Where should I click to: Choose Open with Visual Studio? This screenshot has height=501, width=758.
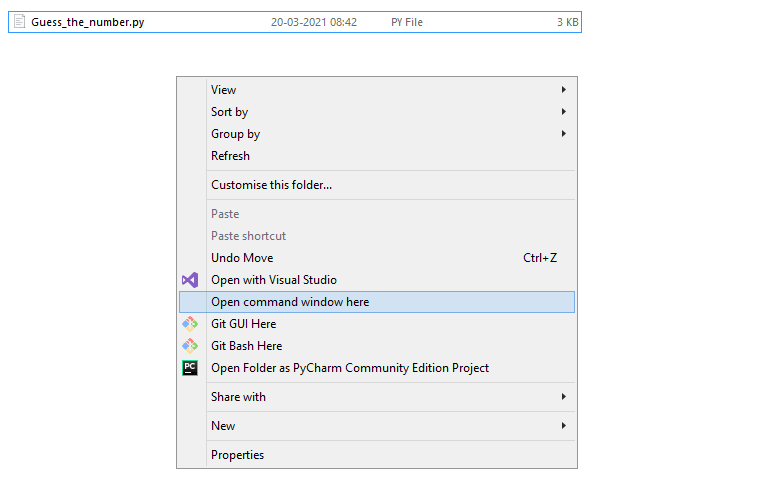click(377, 280)
